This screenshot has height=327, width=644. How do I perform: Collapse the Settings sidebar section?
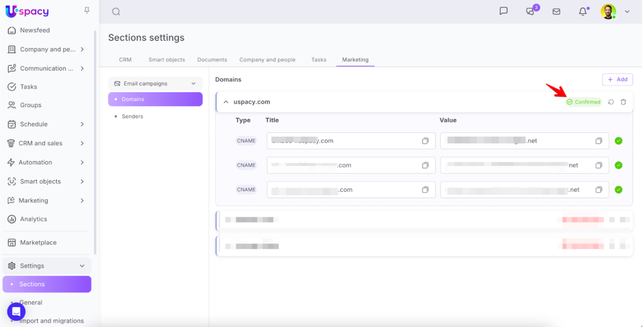coord(82,266)
